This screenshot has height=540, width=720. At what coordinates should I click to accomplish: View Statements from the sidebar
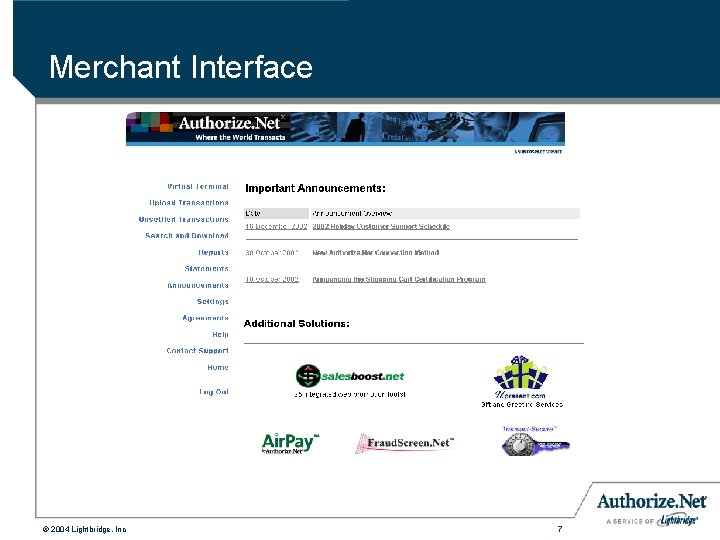206,269
